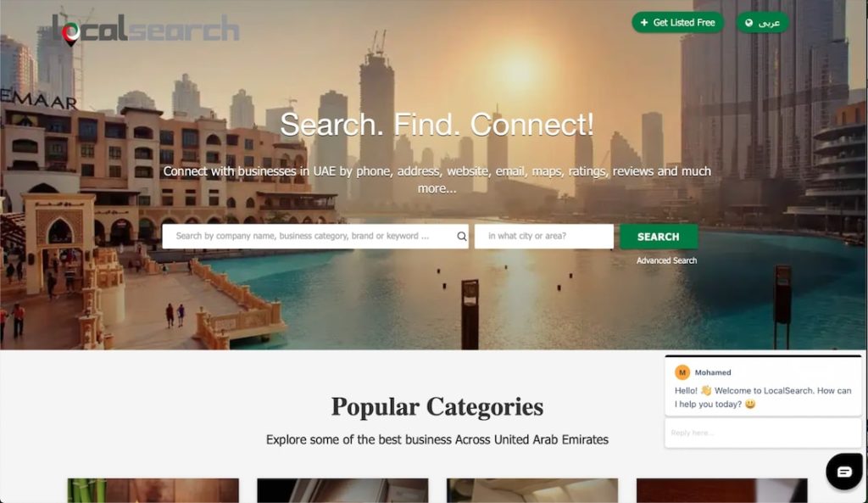The height and width of the screenshot is (503, 868).
Task: Click the LocalSearch logo
Action: point(146,30)
